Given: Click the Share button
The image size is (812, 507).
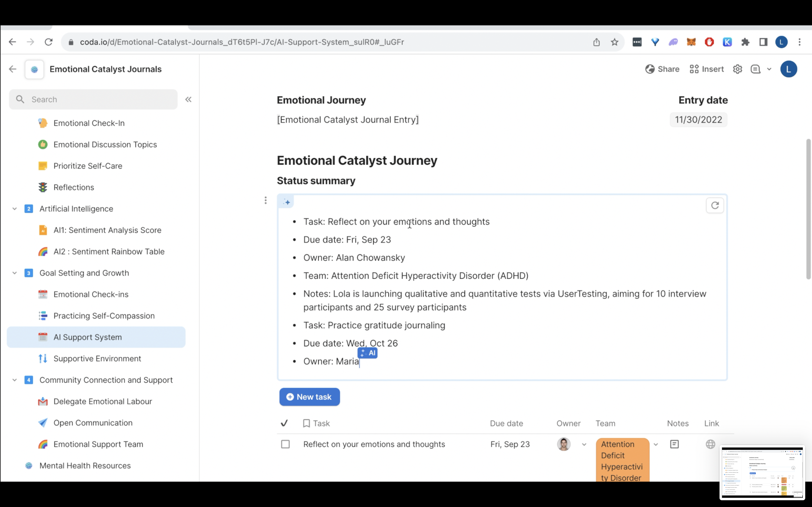Looking at the screenshot, I should (x=662, y=69).
